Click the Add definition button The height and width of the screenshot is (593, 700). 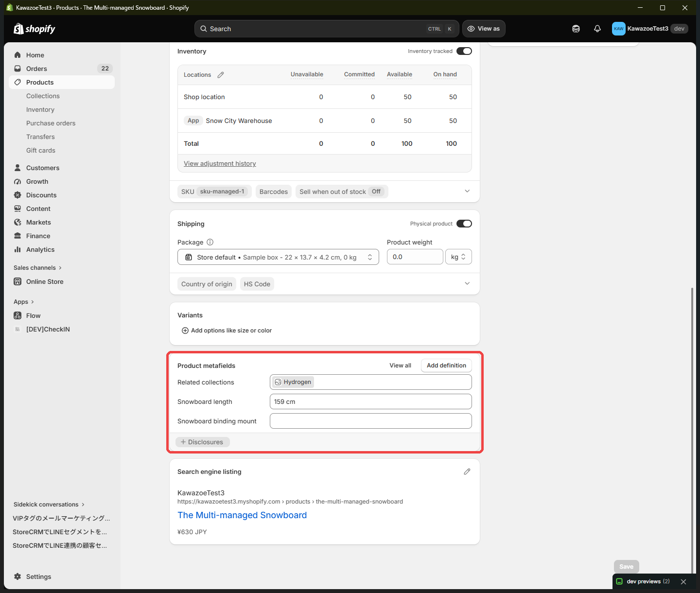[x=446, y=366]
